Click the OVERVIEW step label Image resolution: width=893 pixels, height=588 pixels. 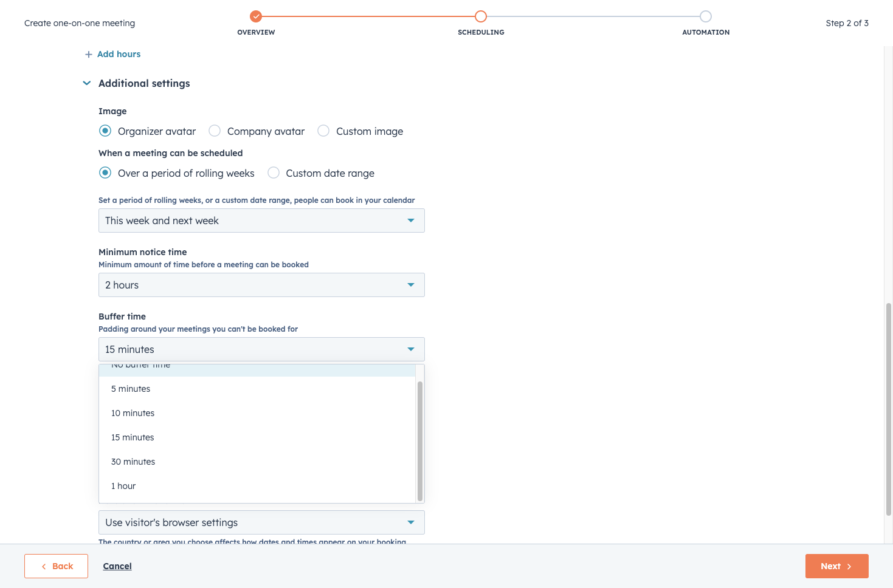pos(256,32)
